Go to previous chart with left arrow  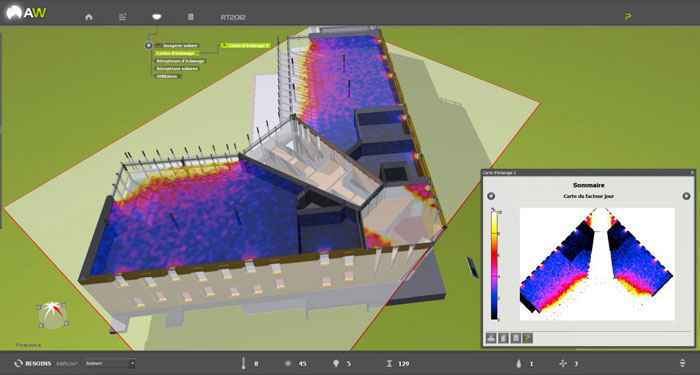pyautogui.click(x=491, y=196)
